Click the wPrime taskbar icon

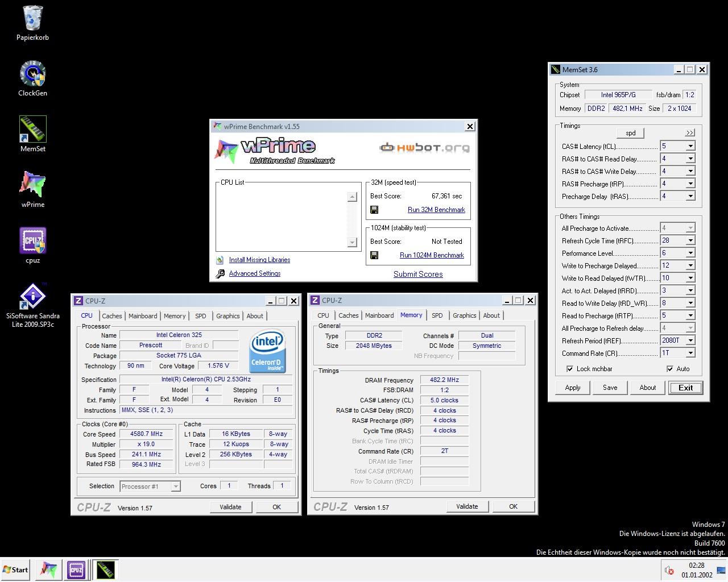click(x=49, y=569)
